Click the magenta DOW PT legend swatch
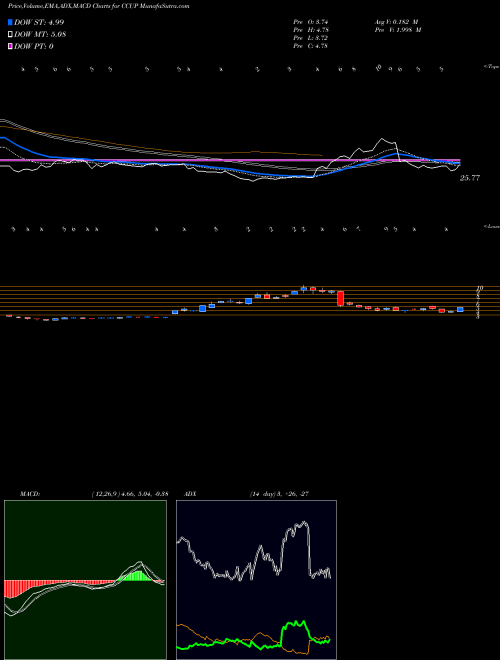 click(10, 46)
